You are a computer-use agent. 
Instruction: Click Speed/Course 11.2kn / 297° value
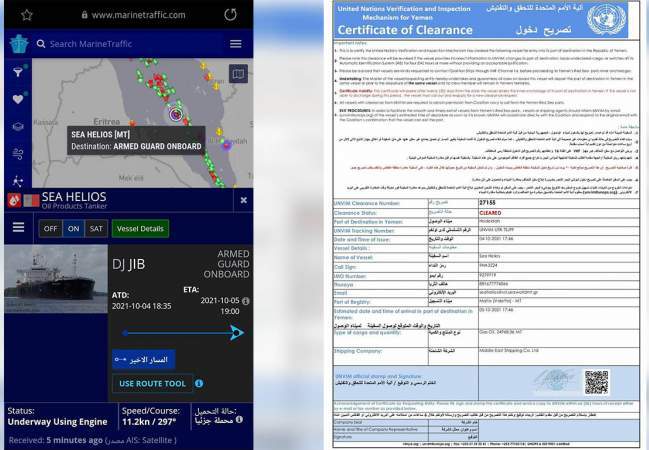(149, 422)
